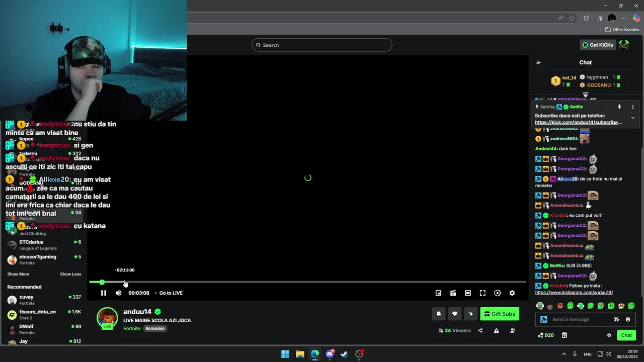This screenshot has width=644, height=362.
Task: Add page to favorites star icon
Action: 572,18
